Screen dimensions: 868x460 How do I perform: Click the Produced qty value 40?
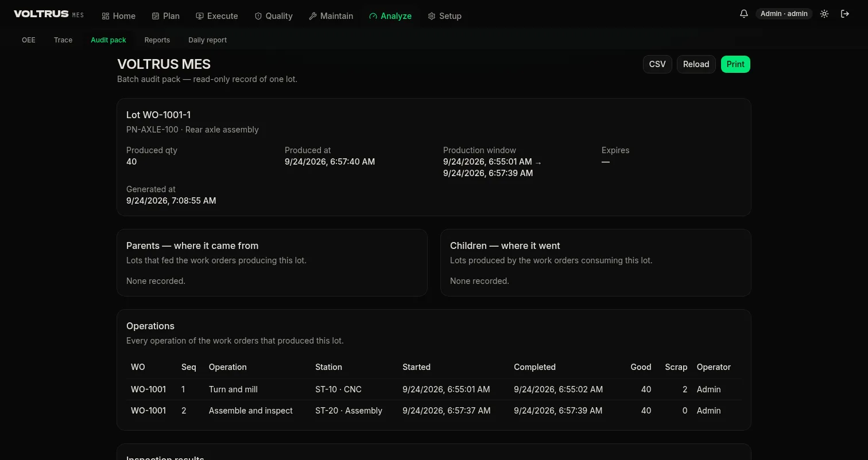pyautogui.click(x=131, y=162)
